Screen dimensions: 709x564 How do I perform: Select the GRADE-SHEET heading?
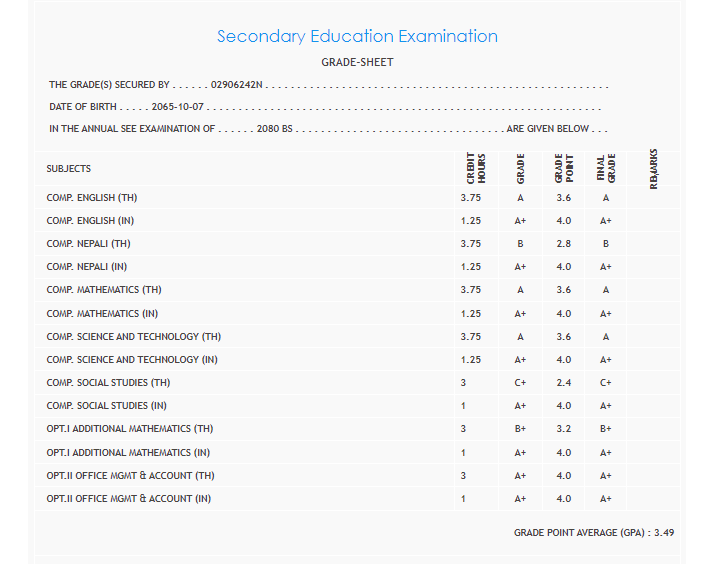(357, 62)
